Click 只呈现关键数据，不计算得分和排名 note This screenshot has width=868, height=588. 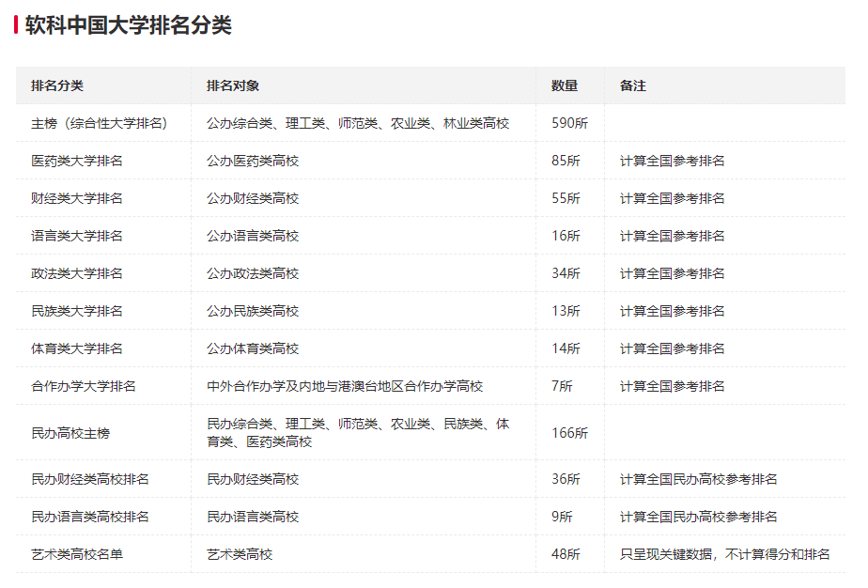(x=721, y=553)
